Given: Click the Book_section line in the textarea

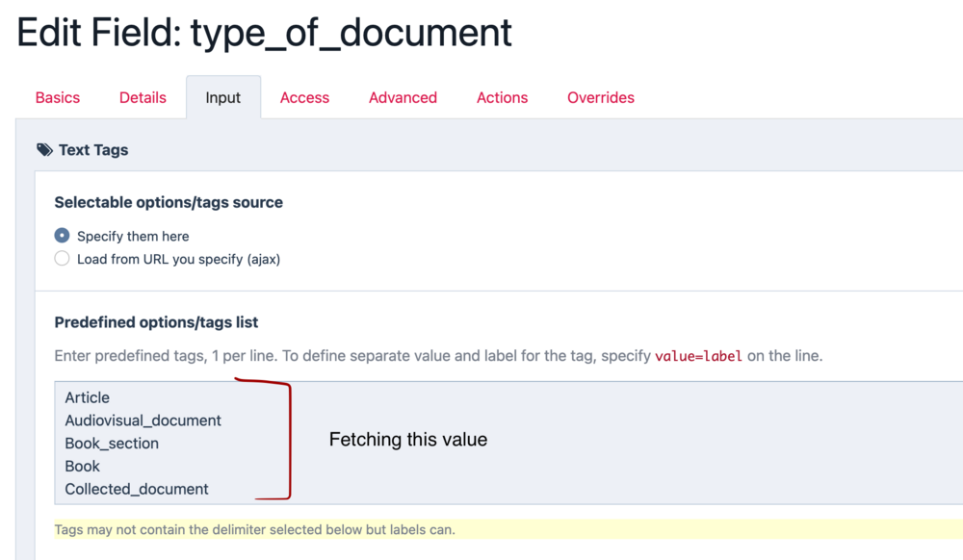Looking at the screenshot, I should [112, 444].
